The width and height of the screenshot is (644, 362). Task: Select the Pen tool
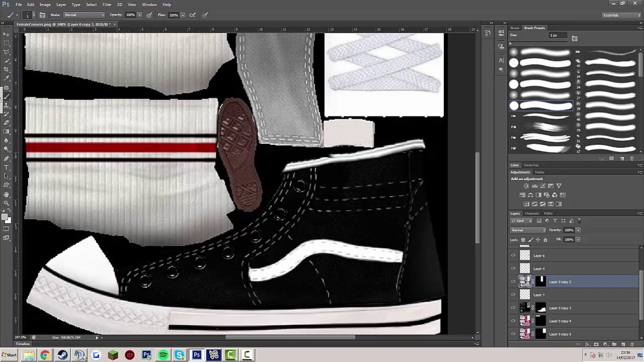pyautogui.click(x=7, y=158)
